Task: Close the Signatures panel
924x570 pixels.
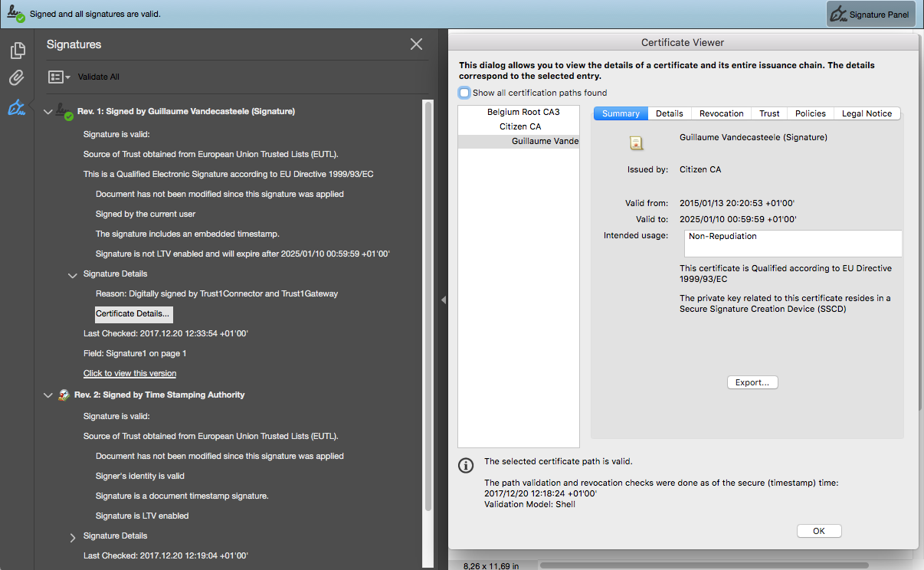Action: [x=416, y=44]
